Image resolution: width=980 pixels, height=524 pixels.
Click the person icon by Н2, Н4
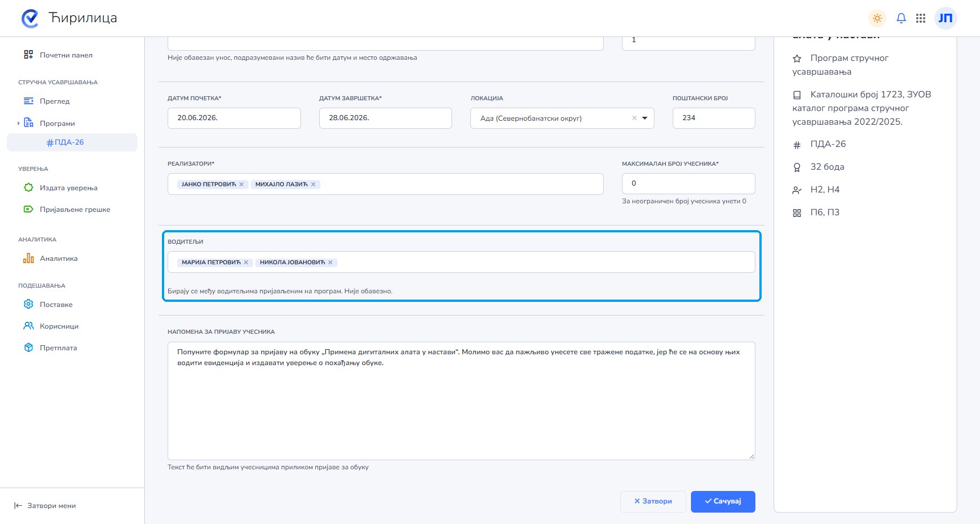pyautogui.click(x=797, y=190)
